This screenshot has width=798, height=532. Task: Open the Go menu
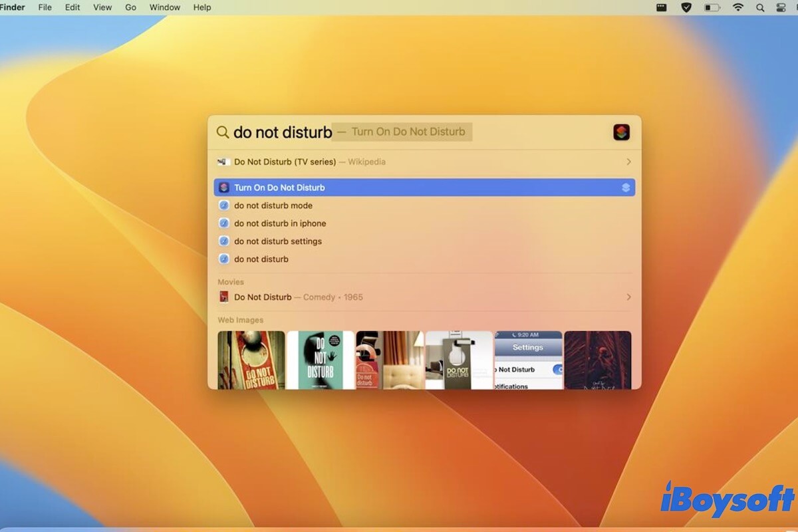131,7
